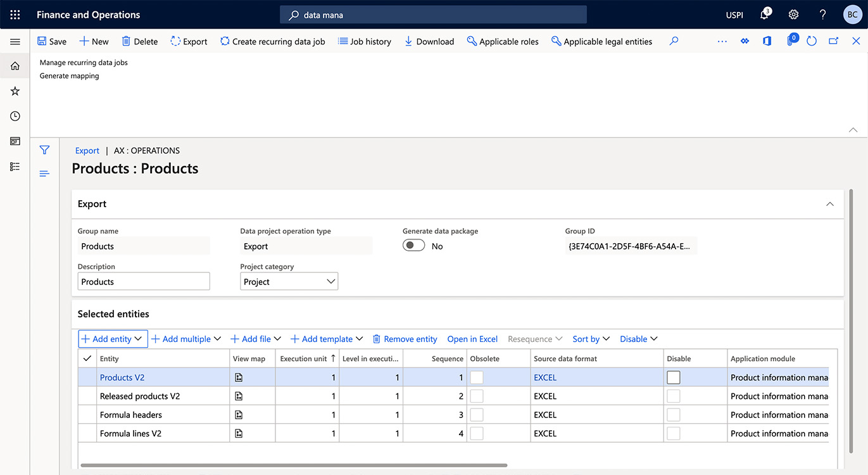Create recurring data job
The width and height of the screenshot is (868, 475).
tap(273, 41)
